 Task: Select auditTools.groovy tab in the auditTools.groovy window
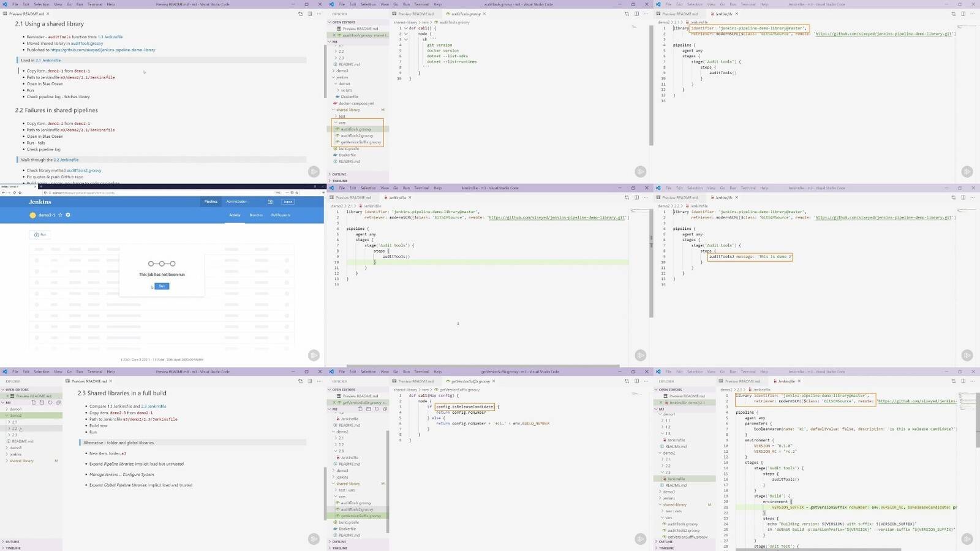pyautogui.click(x=466, y=13)
